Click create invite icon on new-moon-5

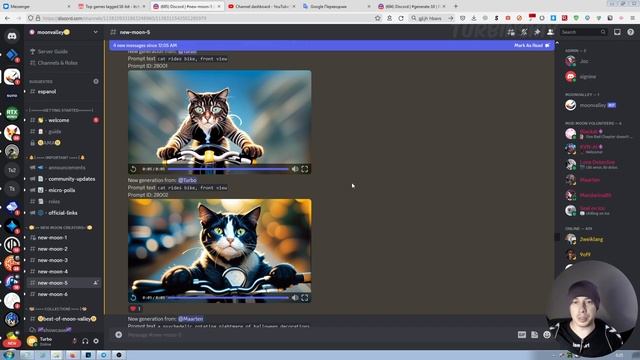96,282
